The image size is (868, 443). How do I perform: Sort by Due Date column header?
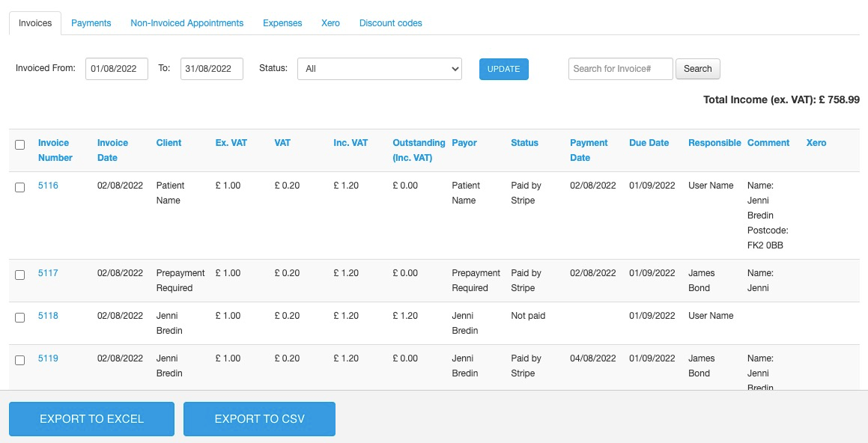(649, 143)
